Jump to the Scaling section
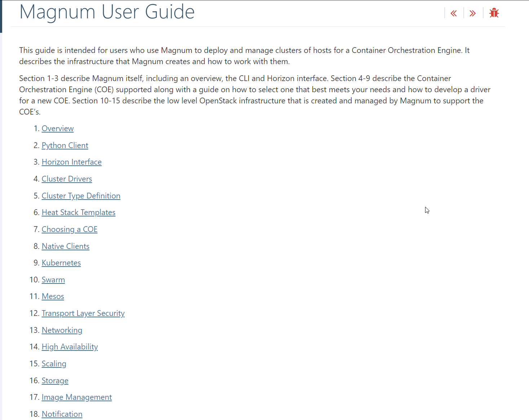This screenshot has height=420, width=529. (x=54, y=364)
